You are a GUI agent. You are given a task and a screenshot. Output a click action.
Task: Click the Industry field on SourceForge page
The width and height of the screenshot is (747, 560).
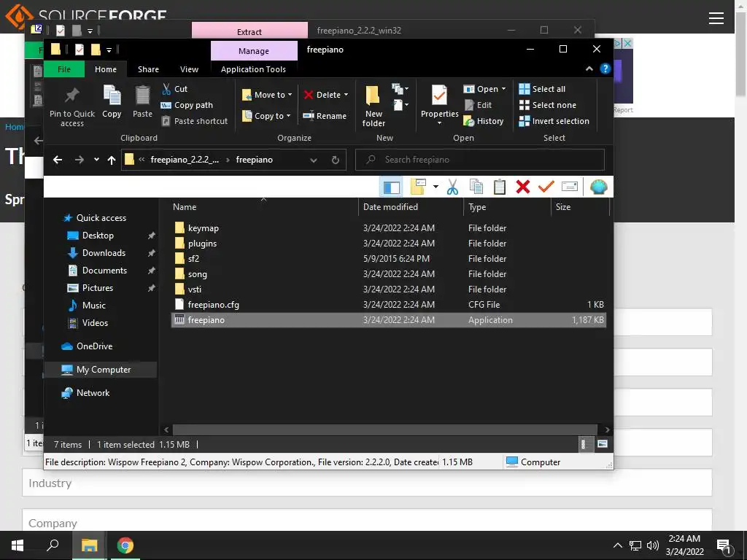367,483
